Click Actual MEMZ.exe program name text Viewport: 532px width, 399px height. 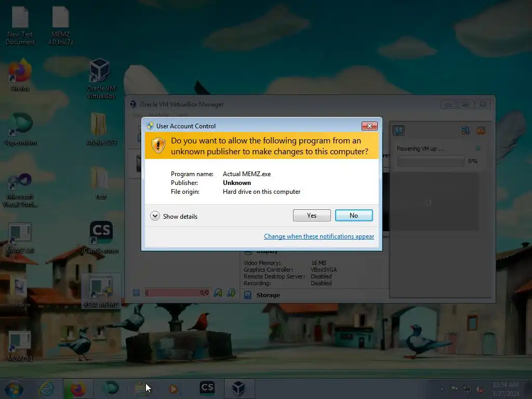pyautogui.click(x=247, y=174)
